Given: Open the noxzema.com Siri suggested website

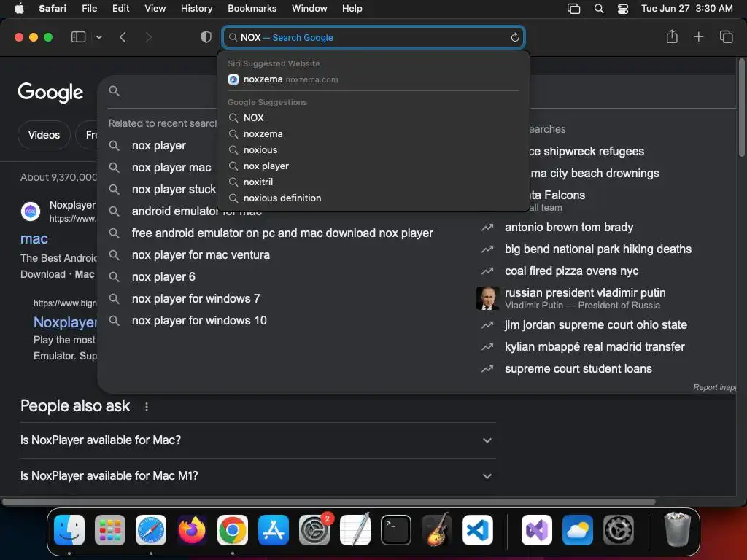Looking at the screenshot, I should [x=373, y=79].
